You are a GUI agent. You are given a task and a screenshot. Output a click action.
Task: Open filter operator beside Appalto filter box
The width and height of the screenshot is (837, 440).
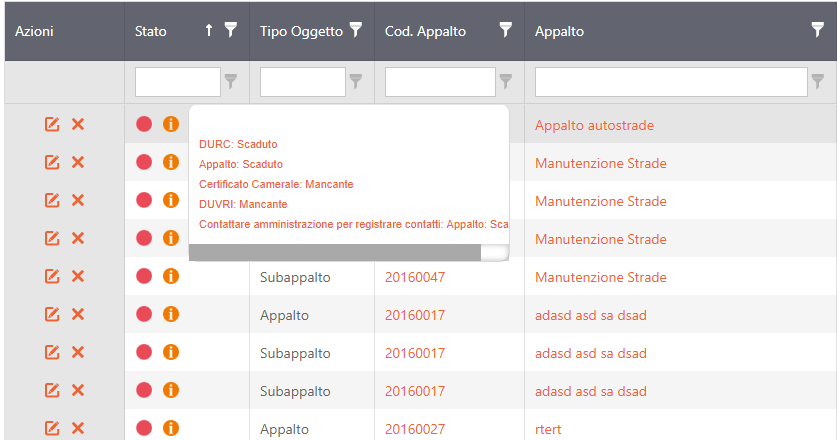817,81
